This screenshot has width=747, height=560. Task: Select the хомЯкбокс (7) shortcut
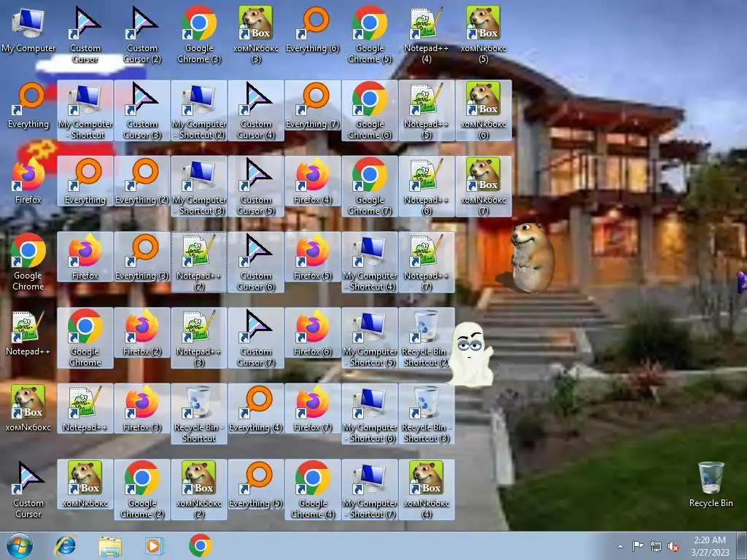484,186
